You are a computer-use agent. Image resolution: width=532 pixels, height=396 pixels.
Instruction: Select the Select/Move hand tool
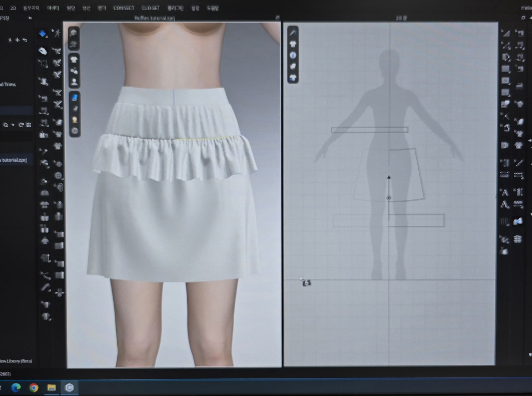(x=43, y=51)
